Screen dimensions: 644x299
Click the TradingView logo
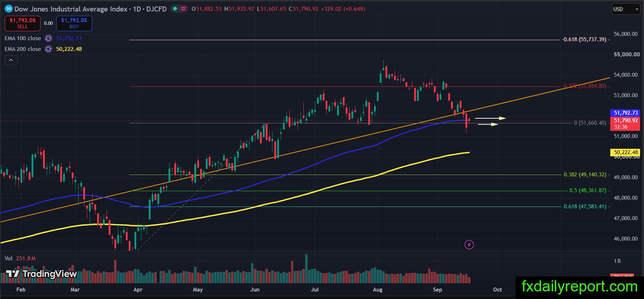point(42,274)
